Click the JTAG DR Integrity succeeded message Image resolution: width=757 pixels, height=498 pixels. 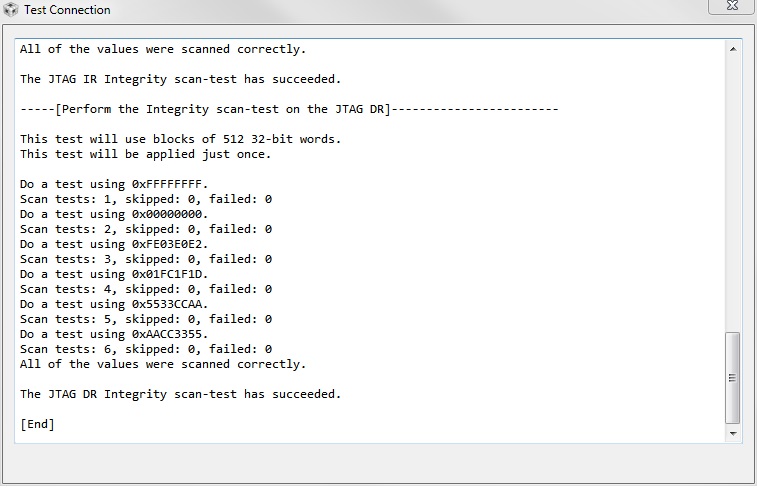[x=180, y=394]
